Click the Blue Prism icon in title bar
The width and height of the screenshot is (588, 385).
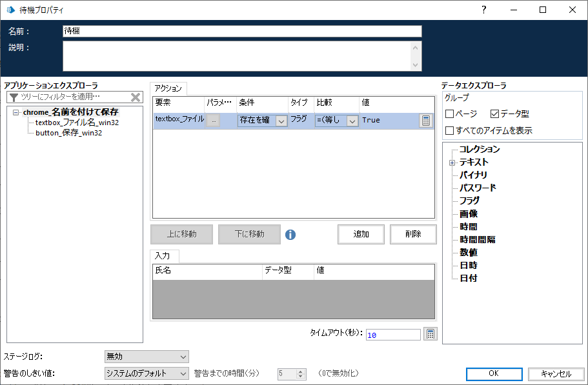[10, 10]
